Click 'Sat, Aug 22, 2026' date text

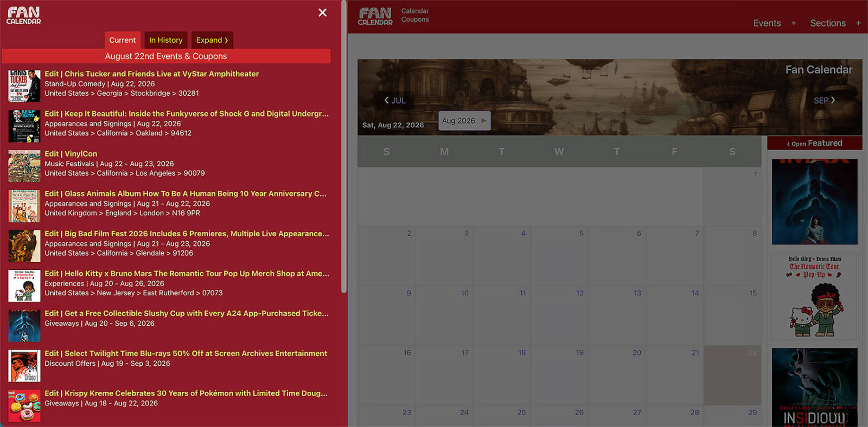pos(393,125)
